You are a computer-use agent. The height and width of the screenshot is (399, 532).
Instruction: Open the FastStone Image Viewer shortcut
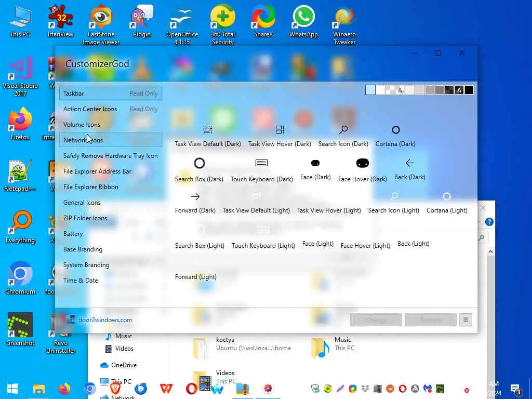click(101, 24)
